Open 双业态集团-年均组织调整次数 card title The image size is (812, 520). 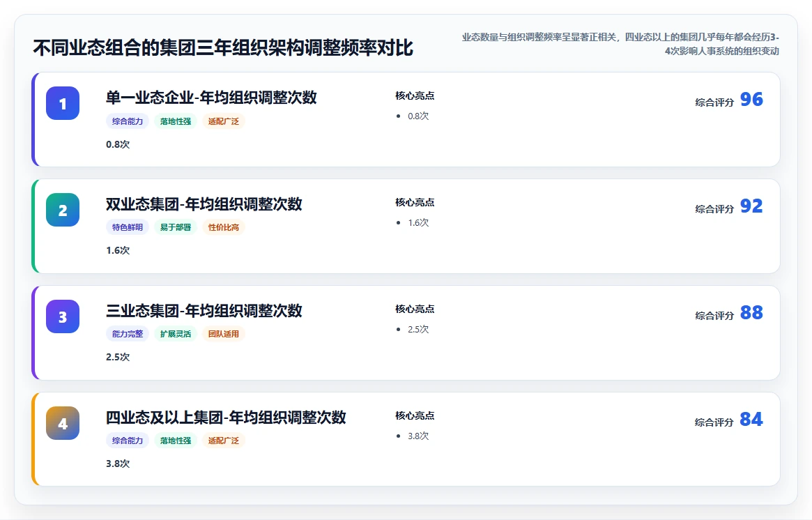coord(204,204)
